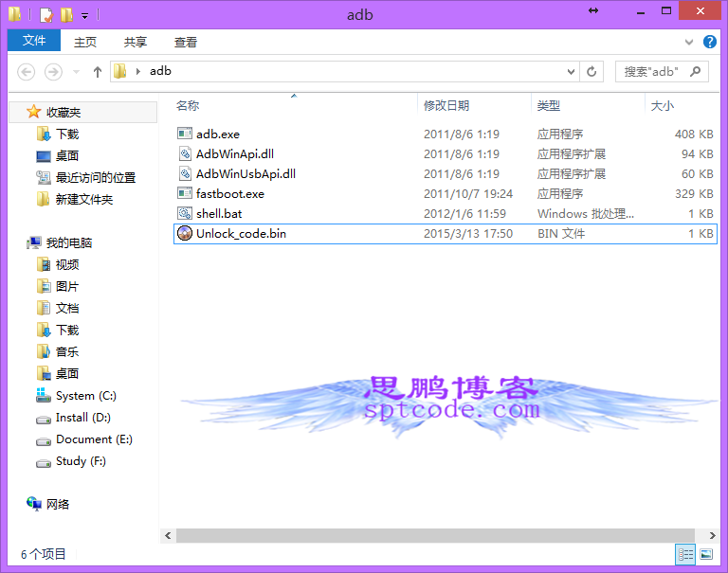
Task: Sort files by 大小 column header
Action: (x=664, y=106)
